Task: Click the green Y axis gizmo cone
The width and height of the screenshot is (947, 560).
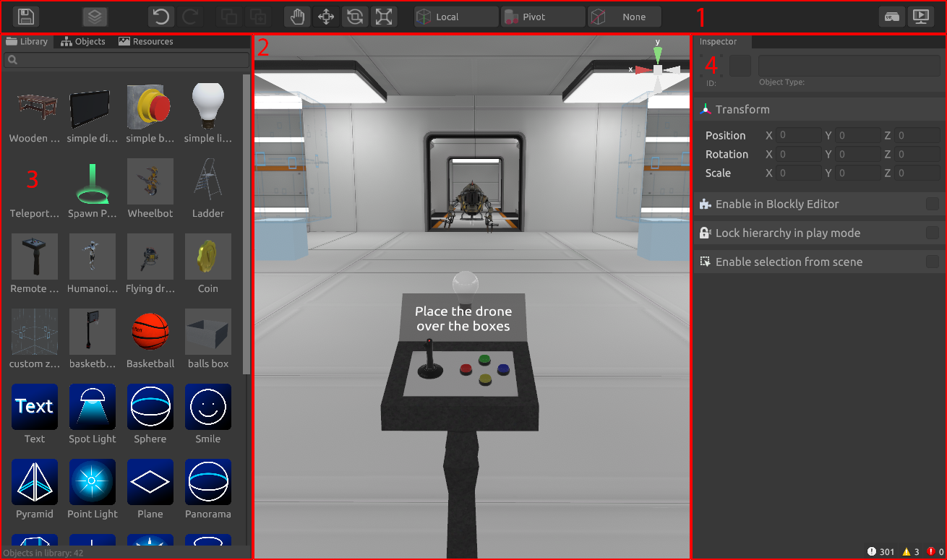Action: click(657, 53)
